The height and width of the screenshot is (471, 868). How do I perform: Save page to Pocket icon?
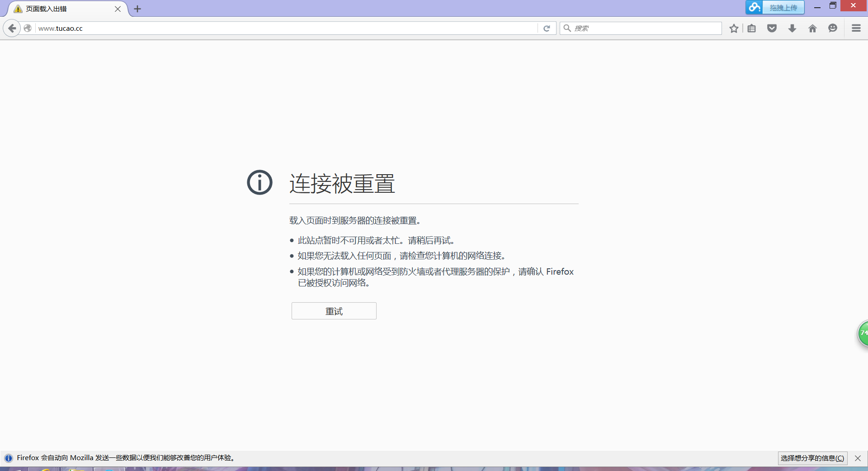(x=772, y=29)
